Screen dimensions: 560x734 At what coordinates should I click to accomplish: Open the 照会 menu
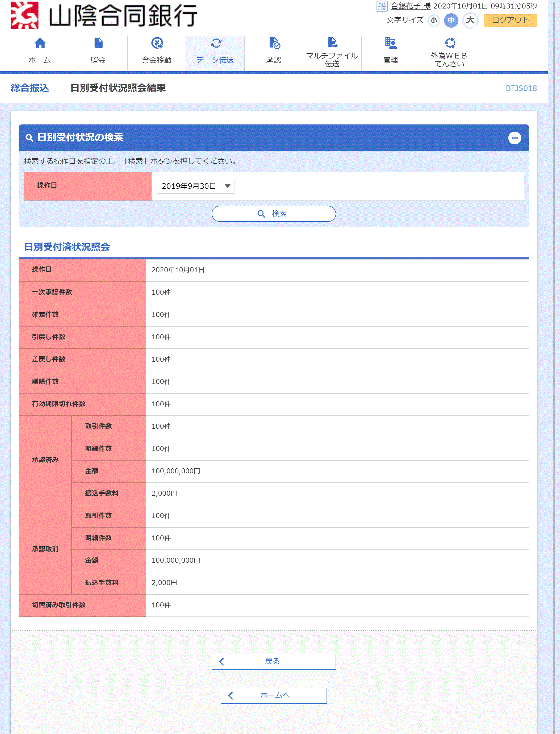click(x=98, y=53)
